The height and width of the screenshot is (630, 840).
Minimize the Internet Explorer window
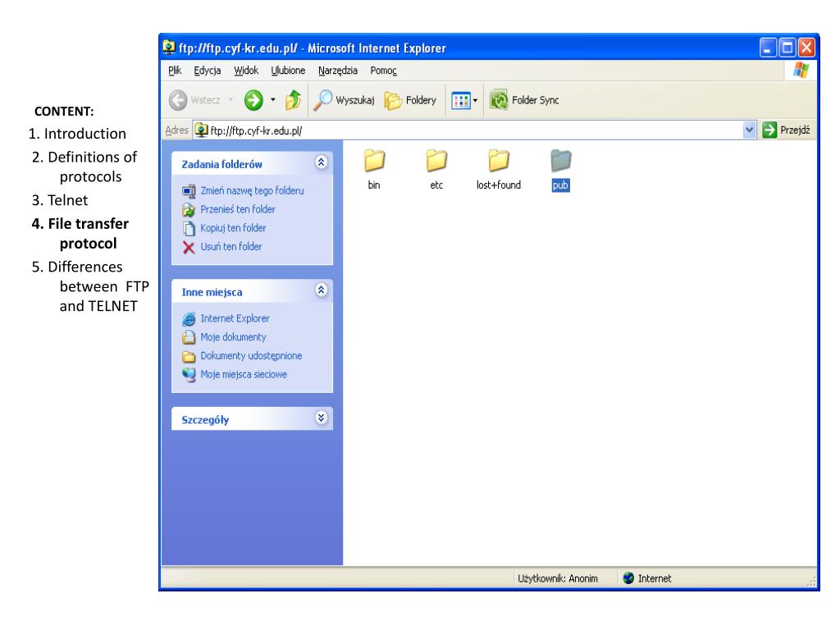[x=768, y=48]
